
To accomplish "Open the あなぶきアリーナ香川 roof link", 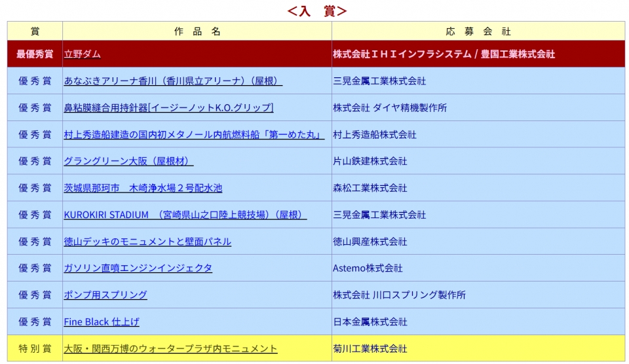I will click(x=173, y=81).
